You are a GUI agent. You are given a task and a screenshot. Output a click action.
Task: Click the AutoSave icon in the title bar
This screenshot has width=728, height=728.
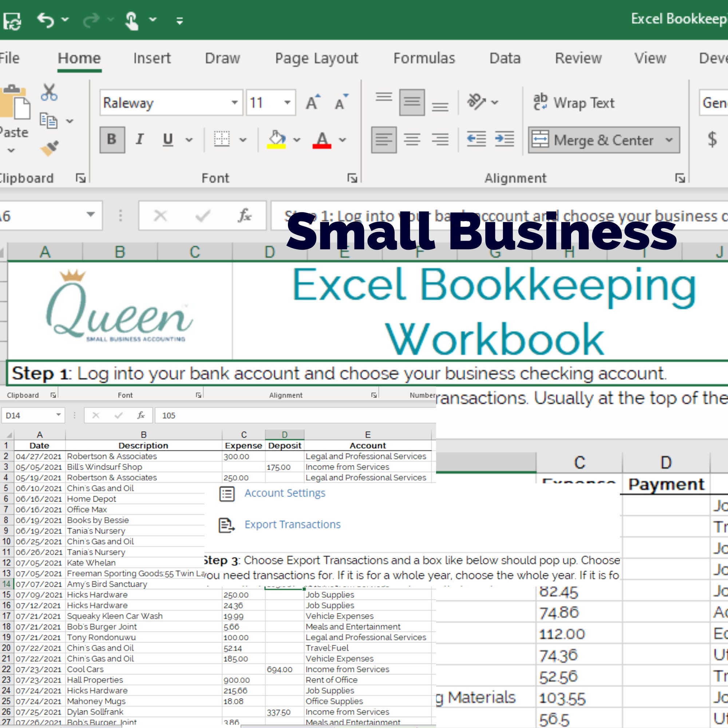coord(12,21)
